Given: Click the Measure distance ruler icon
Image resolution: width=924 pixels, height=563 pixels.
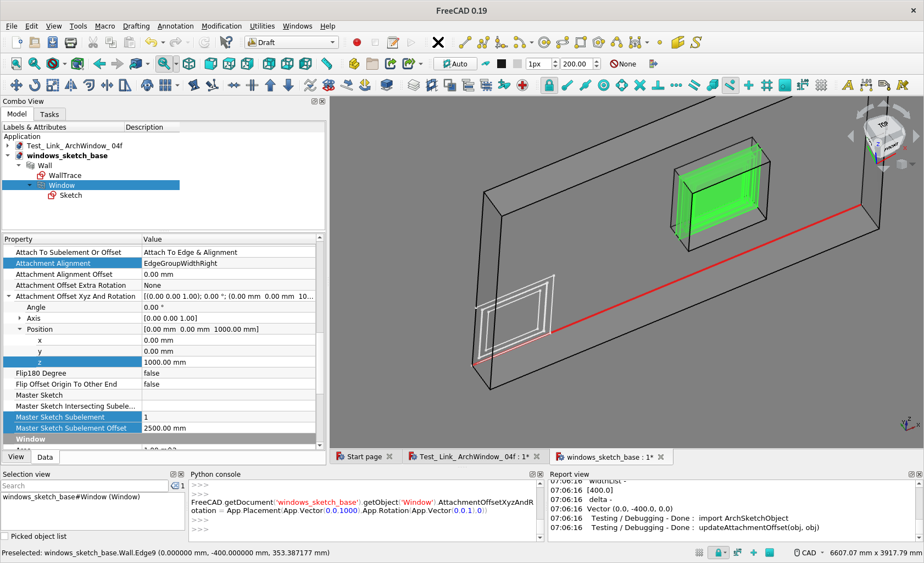Looking at the screenshot, I should pyautogui.click(x=327, y=64).
